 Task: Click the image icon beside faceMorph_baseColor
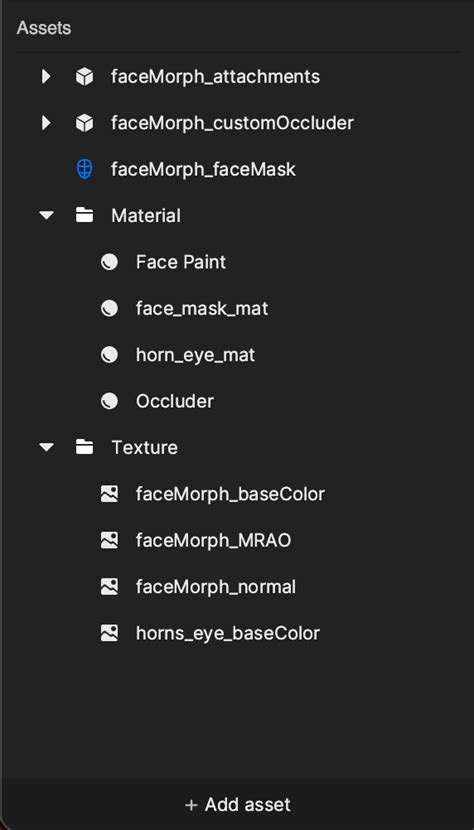pyautogui.click(x=109, y=494)
